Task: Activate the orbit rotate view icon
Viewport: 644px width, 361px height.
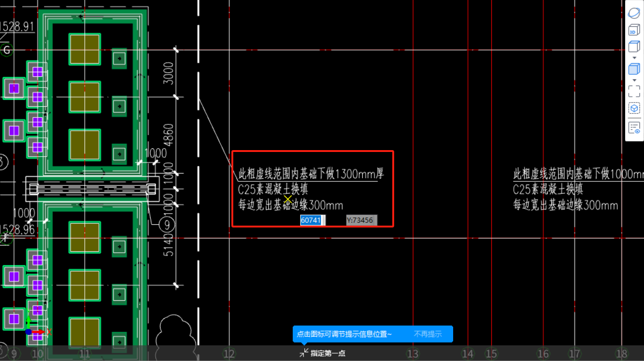Action: [x=634, y=13]
